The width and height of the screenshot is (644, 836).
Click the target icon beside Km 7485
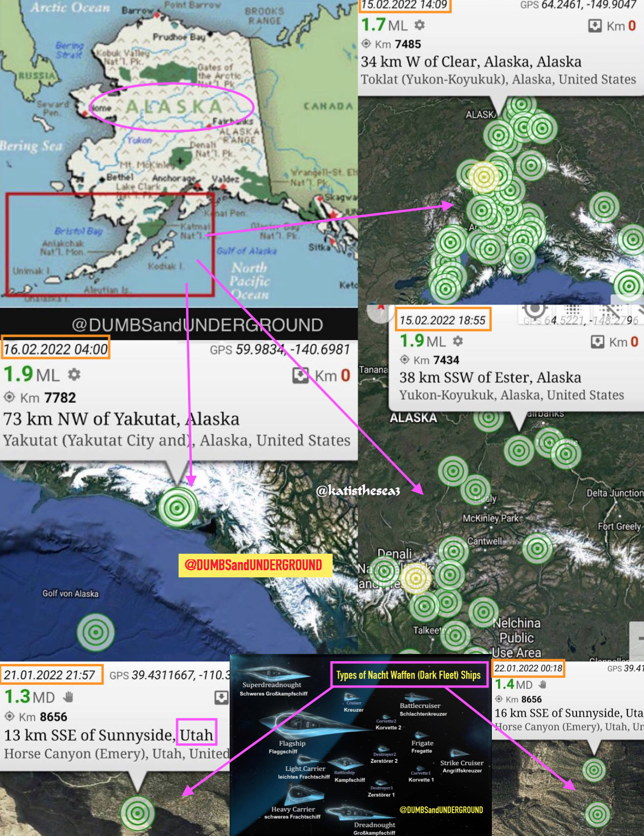click(366, 44)
